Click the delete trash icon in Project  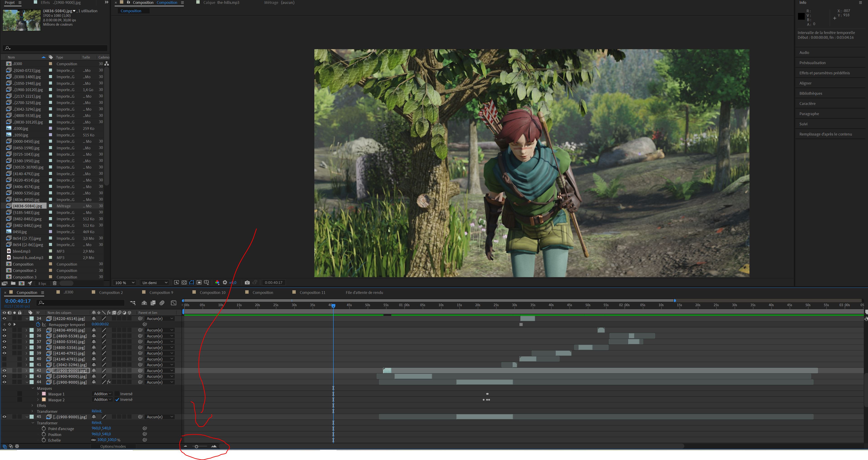(55, 283)
